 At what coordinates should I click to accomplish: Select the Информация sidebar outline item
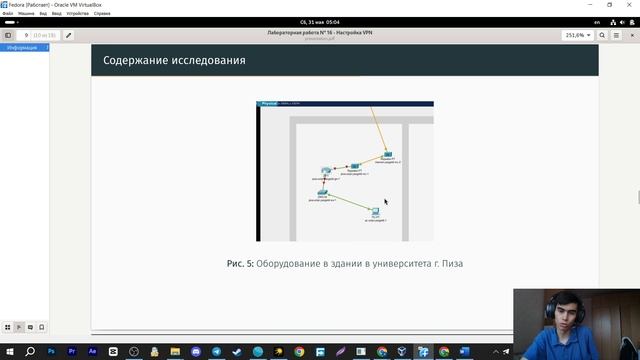[24, 48]
